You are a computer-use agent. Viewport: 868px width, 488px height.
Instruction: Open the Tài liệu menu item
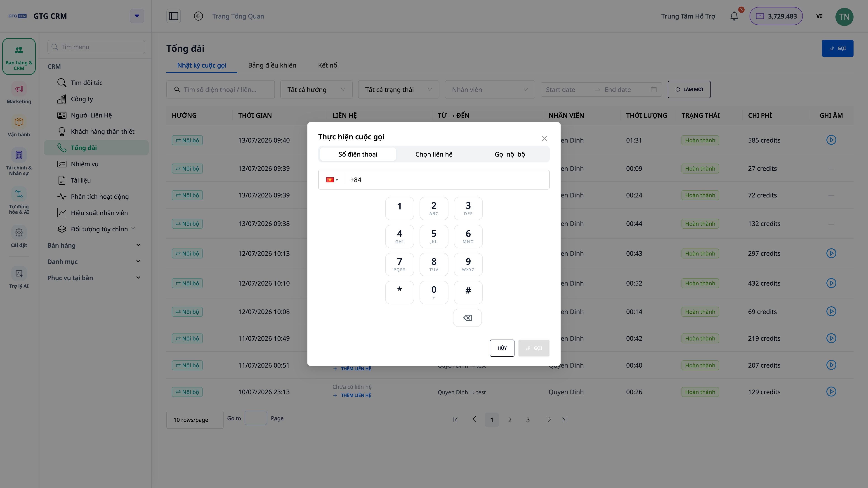pyautogui.click(x=96, y=180)
